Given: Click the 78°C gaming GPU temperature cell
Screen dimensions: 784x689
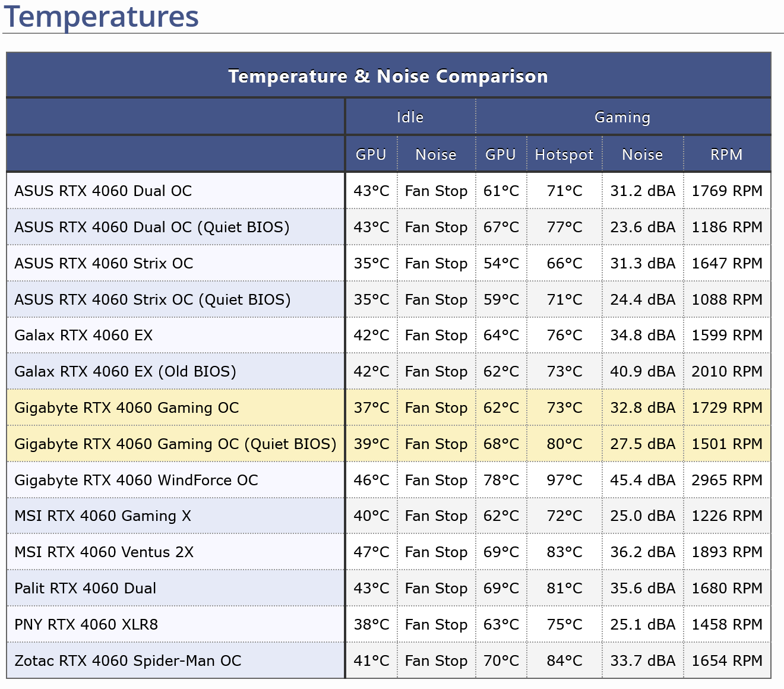Looking at the screenshot, I should pos(501,480).
